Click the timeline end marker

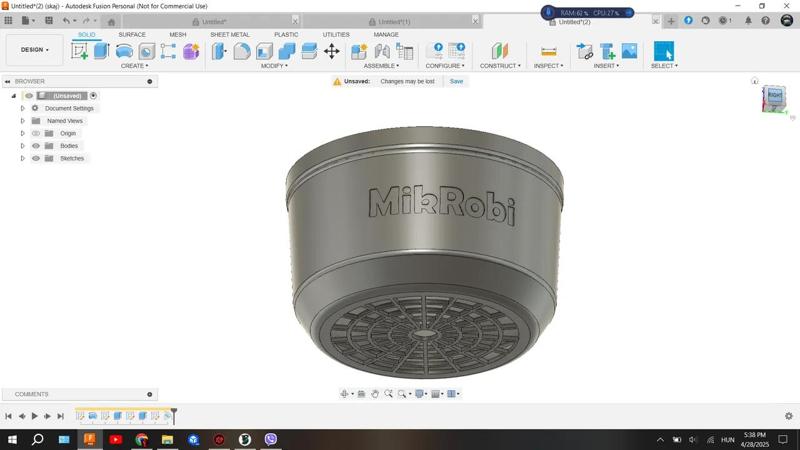(174, 415)
